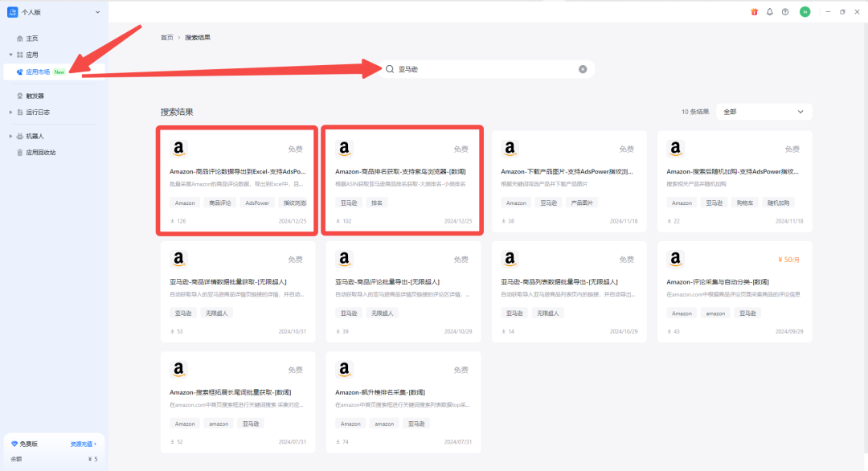Expand the 机器人 tree arrow

pos(10,136)
